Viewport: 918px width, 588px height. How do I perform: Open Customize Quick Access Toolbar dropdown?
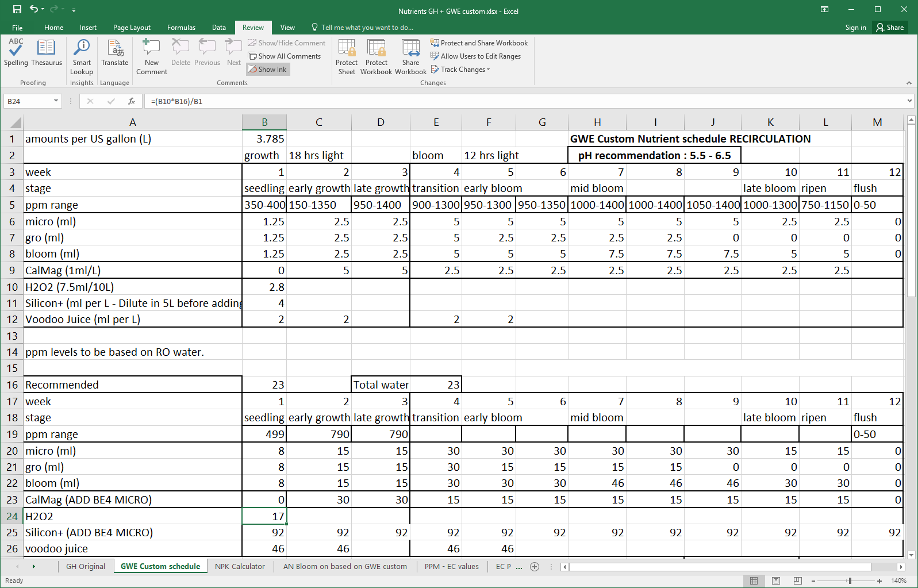click(x=74, y=10)
